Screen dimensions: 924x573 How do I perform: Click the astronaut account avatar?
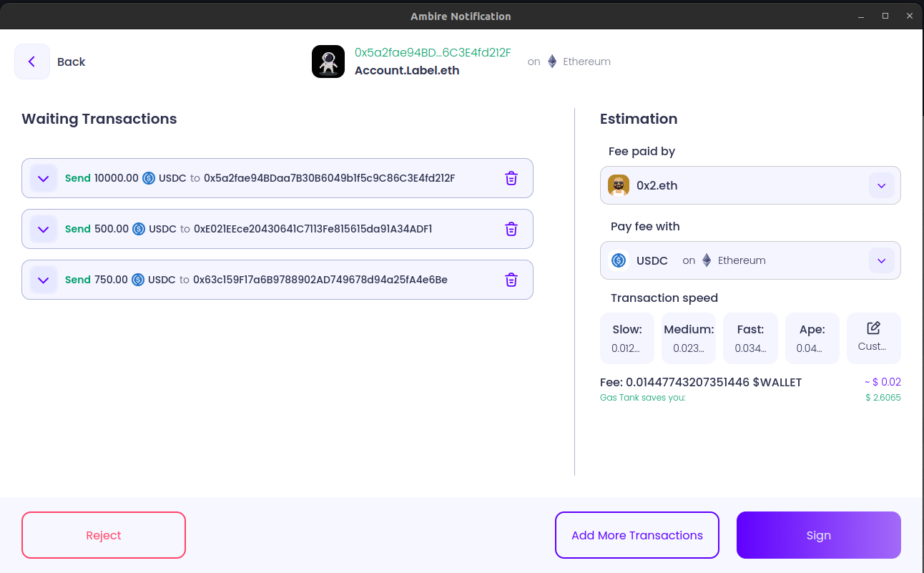[x=328, y=62]
